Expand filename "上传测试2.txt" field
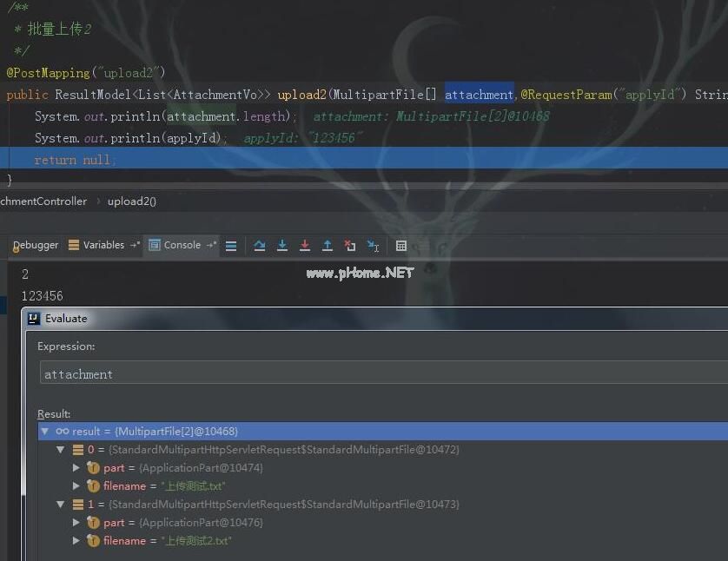Viewport: 728px width, 561px height. point(76,541)
